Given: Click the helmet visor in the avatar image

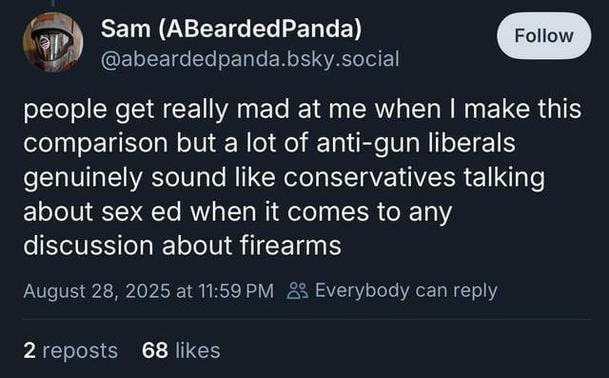Looking at the screenshot, I should [x=52, y=44].
